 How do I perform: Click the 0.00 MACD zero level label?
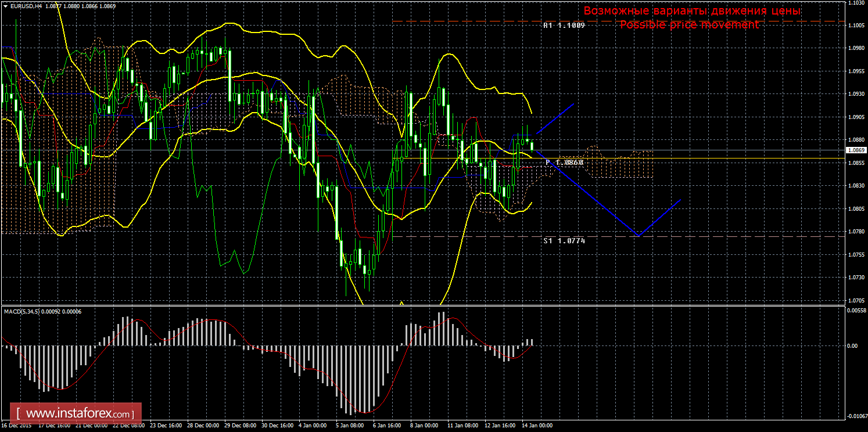point(853,346)
